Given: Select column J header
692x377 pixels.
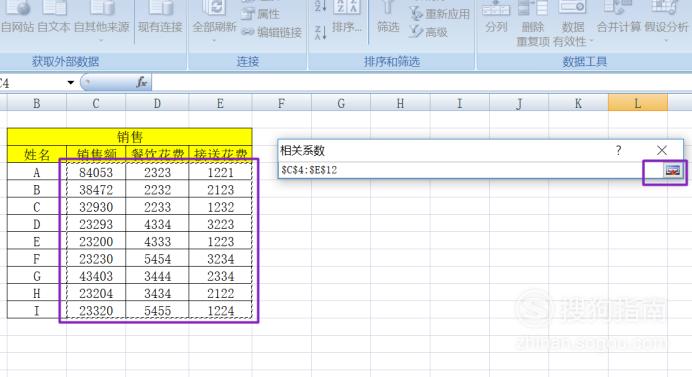Looking at the screenshot, I should 519,103.
